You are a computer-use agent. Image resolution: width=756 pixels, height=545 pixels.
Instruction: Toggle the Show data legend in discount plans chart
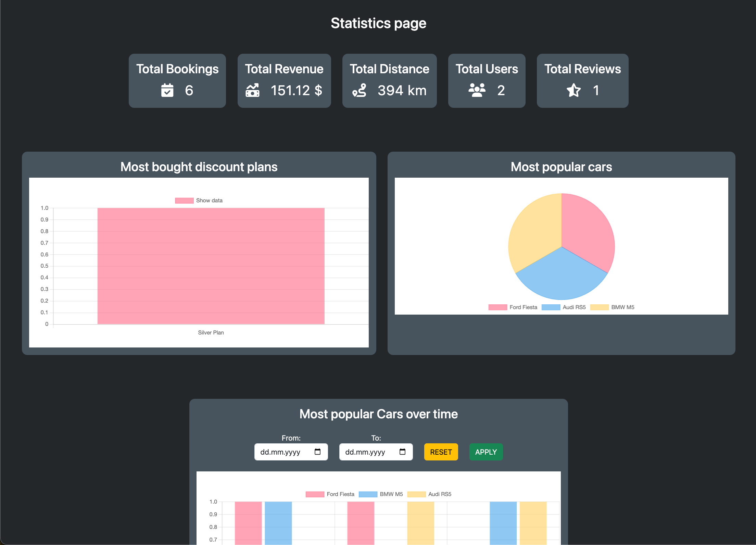coord(199,201)
